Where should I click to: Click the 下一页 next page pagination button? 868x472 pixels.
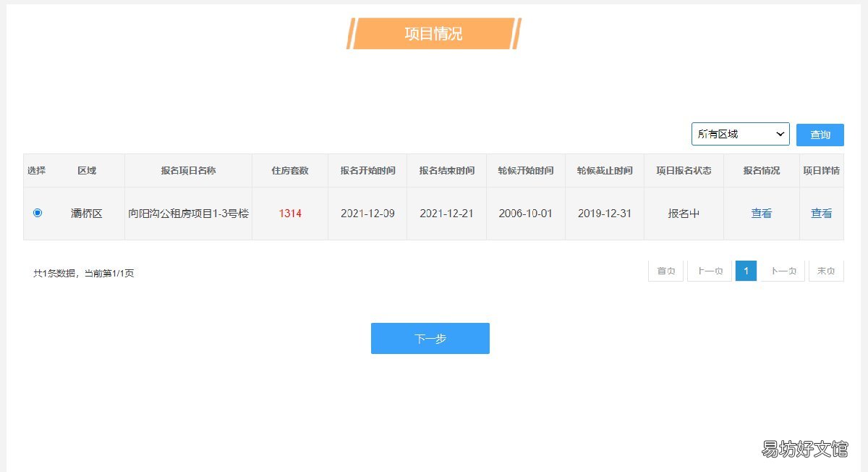[783, 271]
